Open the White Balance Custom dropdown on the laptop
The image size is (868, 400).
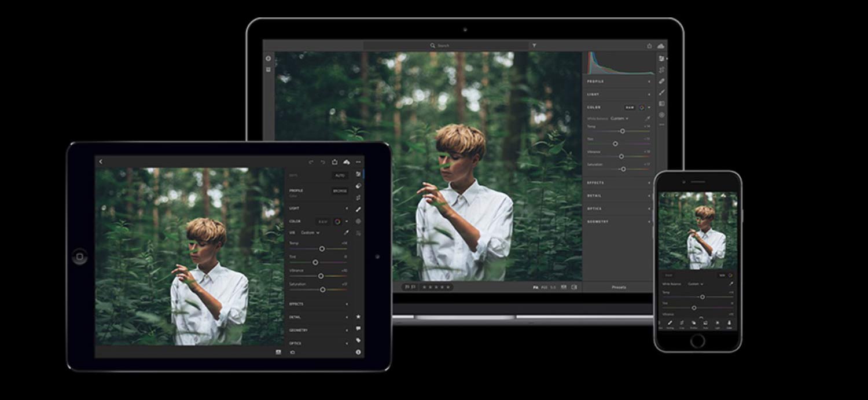tap(617, 119)
